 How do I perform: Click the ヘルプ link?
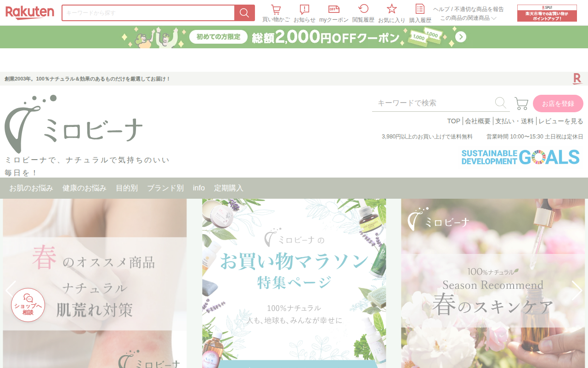pyautogui.click(x=441, y=9)
